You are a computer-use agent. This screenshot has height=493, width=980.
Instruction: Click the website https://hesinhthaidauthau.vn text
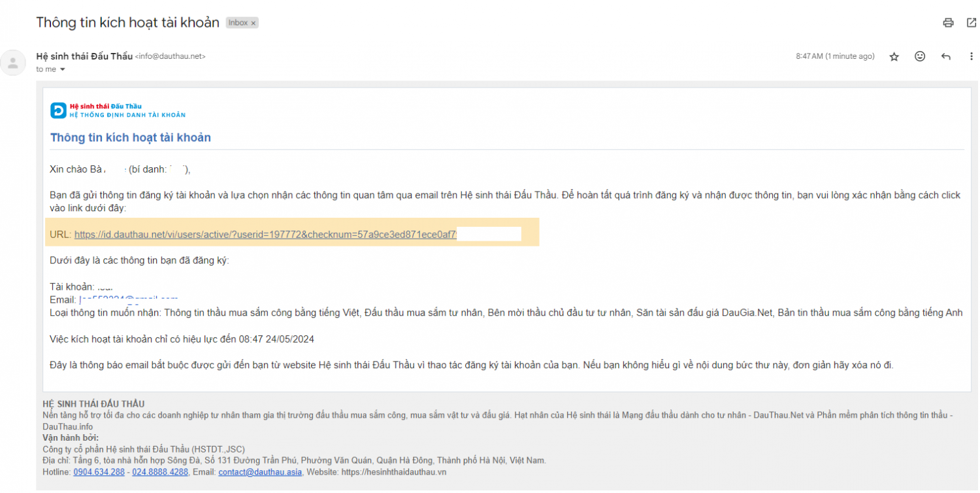(395, 472)
